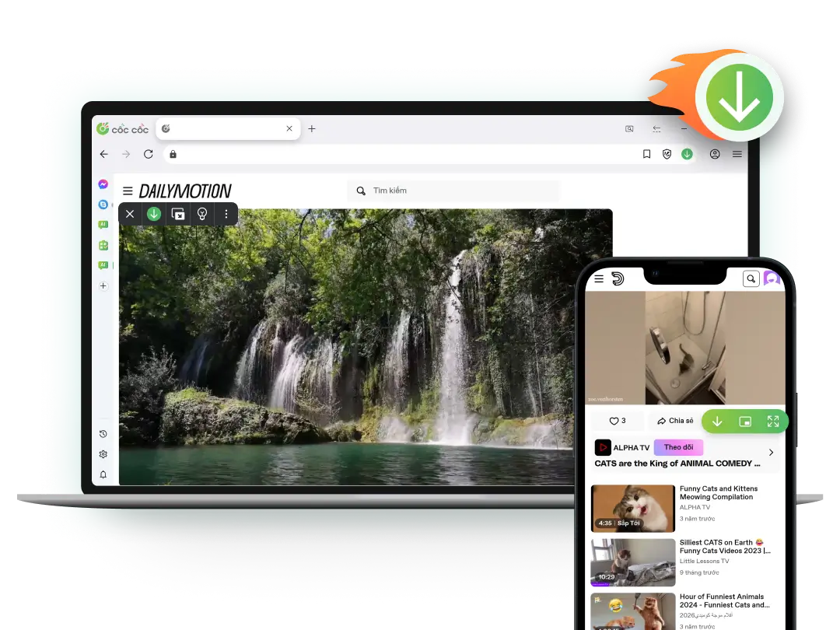
Task: Enable following by tapping Theo dõi
Action: click(x=677, y=446)
